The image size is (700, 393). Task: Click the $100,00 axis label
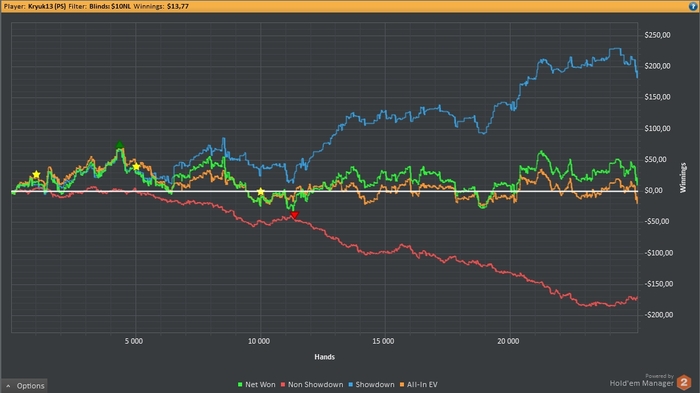point(657,129)
